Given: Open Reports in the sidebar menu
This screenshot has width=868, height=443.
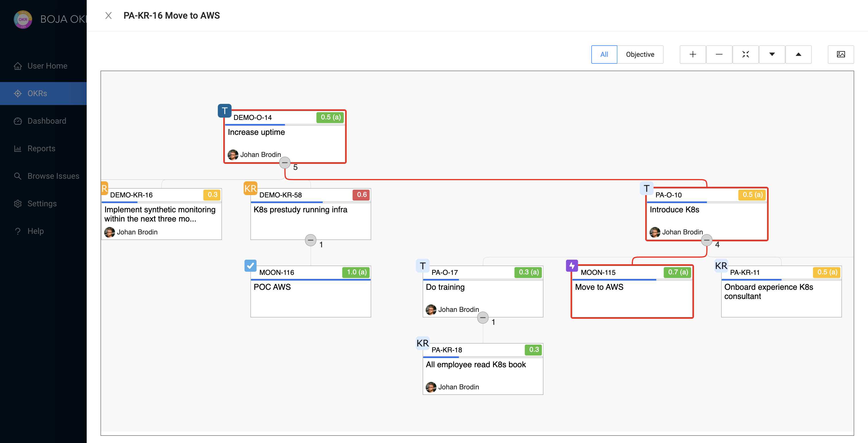Looking at the screenshot, I should tap(41, 149).
